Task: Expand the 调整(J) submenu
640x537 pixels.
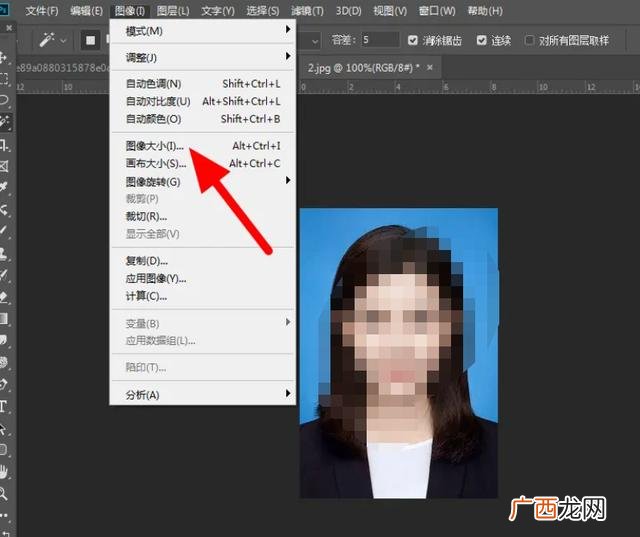Action: [203, 57]
